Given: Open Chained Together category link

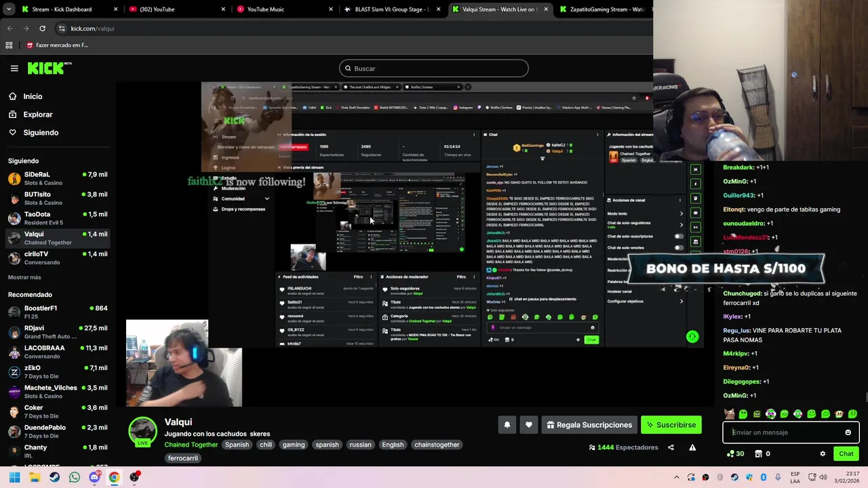Looking at the screenshot, I should [191, 445].
